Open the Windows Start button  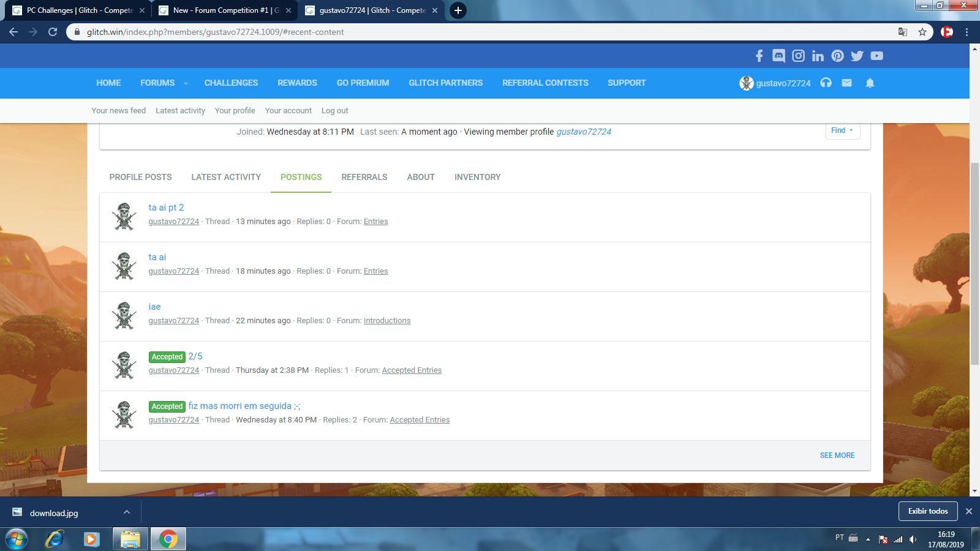17,539
